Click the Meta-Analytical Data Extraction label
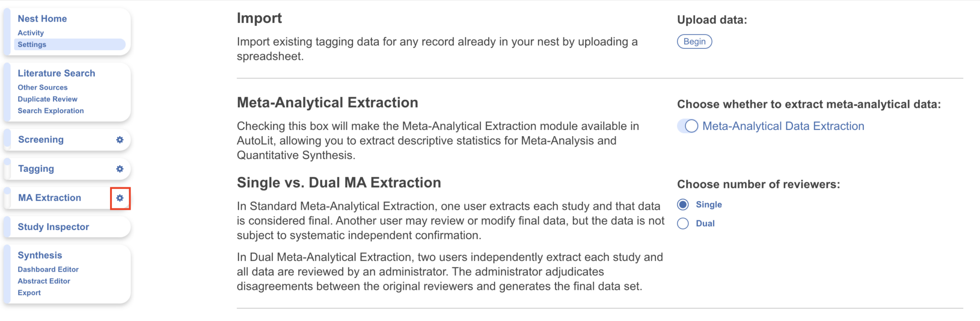This screenshot has height=321, width=980. 783,126
